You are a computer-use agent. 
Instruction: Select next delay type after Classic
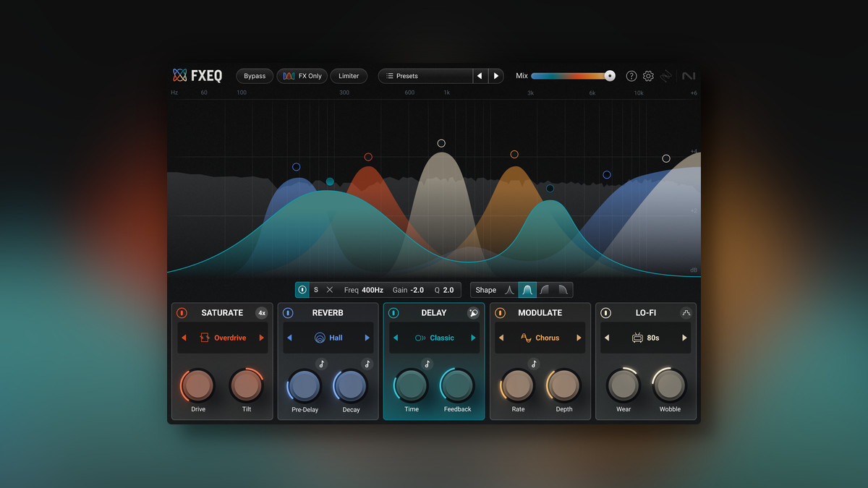473,338
